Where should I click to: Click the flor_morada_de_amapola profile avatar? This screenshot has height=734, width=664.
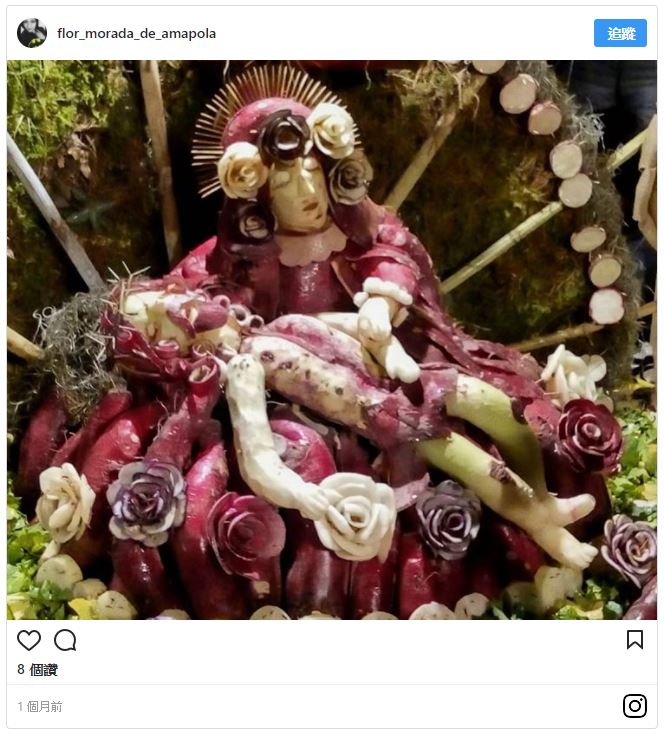point(32,33)
